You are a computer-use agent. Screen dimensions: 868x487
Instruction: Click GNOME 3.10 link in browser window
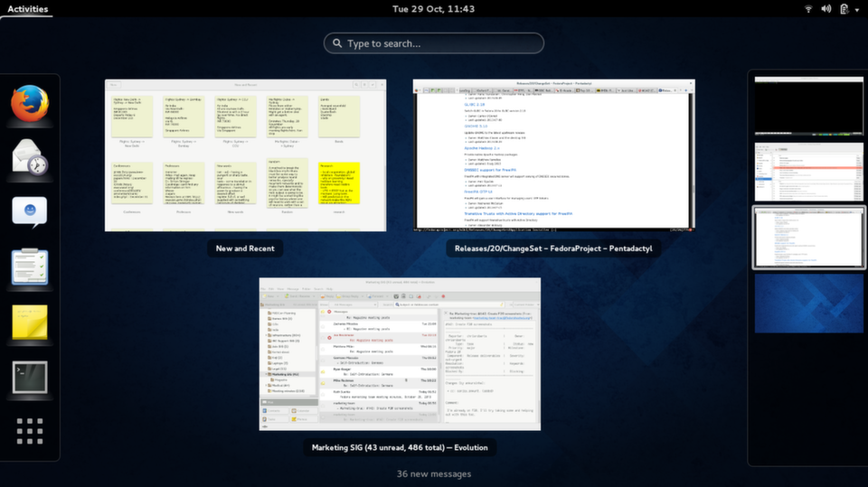point(476,126)
